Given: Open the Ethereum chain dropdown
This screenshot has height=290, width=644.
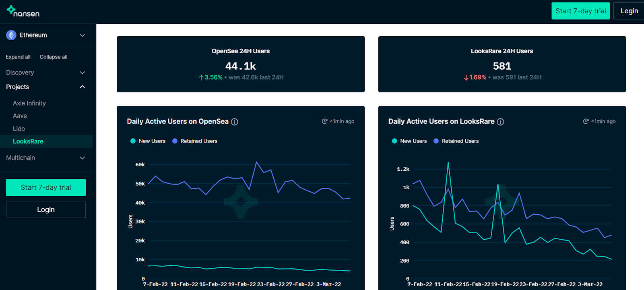Looking at the screenshot, I should (82, 35).
